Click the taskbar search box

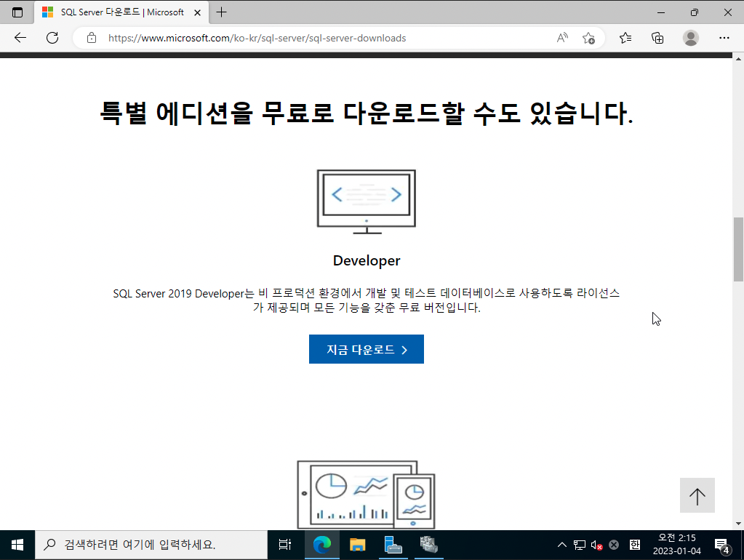(x=151, y=545)
